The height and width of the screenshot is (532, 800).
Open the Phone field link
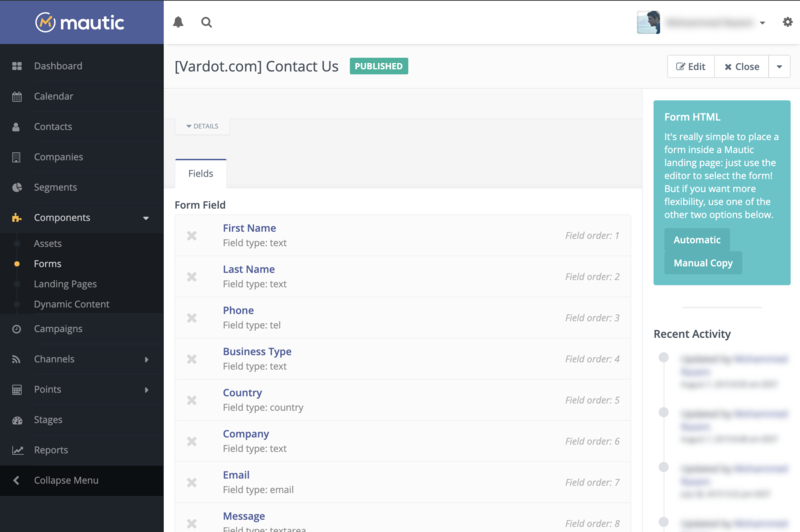(x=238, y=311)
